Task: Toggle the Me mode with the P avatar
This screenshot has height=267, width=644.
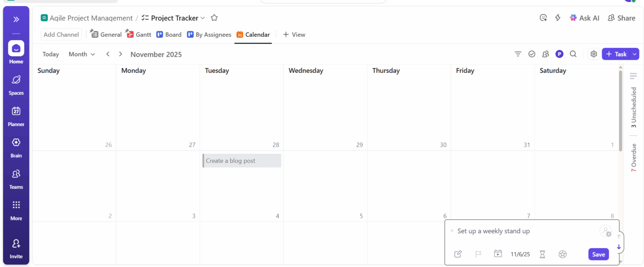Action: click(559, 54)
